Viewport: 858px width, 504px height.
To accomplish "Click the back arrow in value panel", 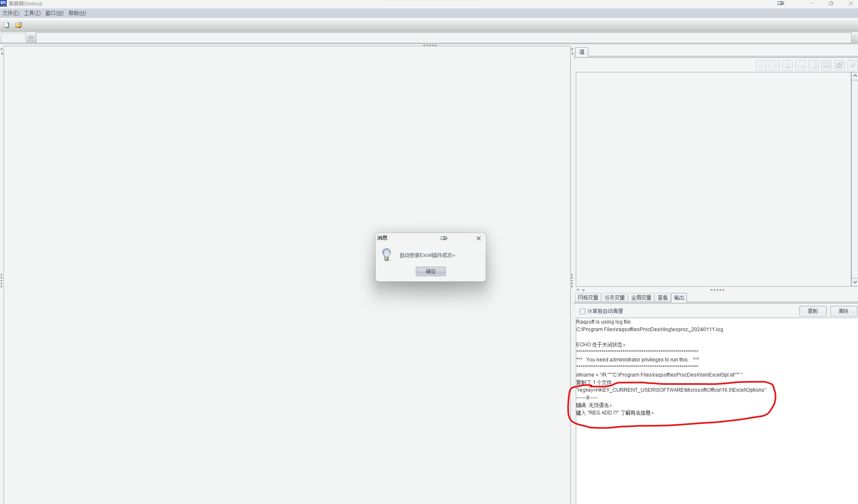I will point(761,65).
